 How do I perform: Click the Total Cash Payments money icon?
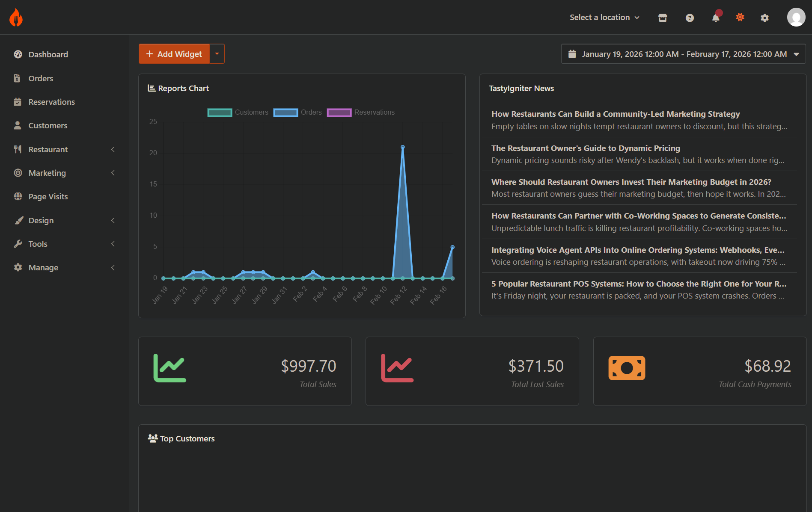tap(627, 368)
